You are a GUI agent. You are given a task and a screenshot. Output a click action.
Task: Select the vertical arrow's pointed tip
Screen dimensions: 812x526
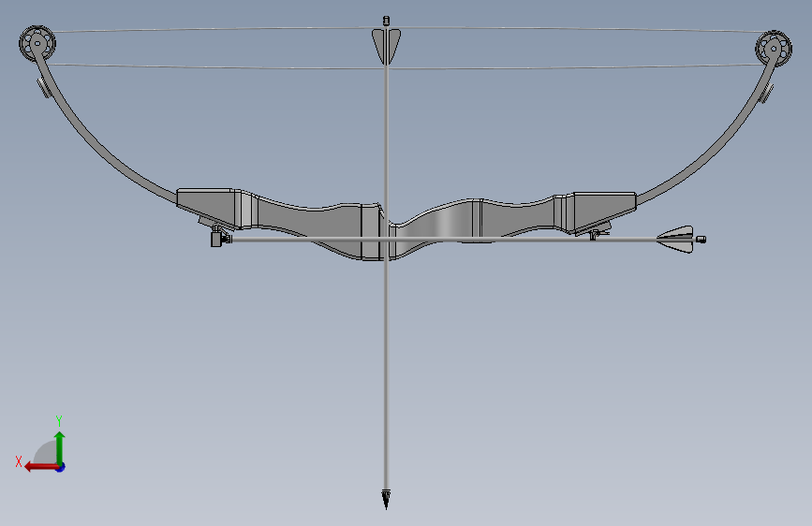[x=386, y=499]
